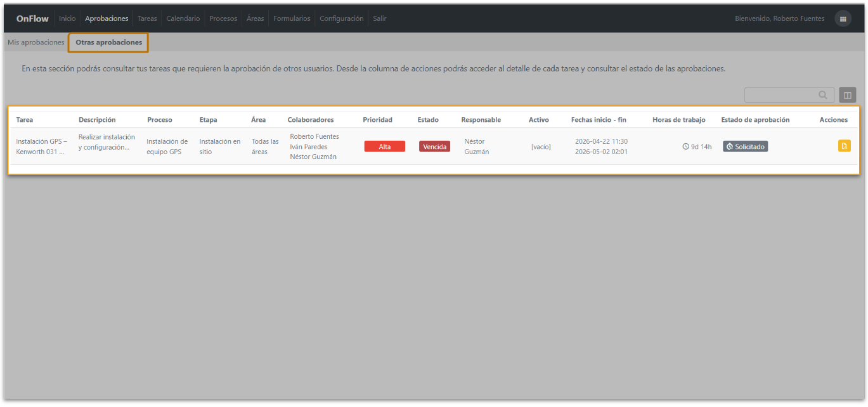Image resolution: width=868 pixels, height=407 pixels.
Task: Click the OnFlow brand logo
Action: [x=32, y=18]
